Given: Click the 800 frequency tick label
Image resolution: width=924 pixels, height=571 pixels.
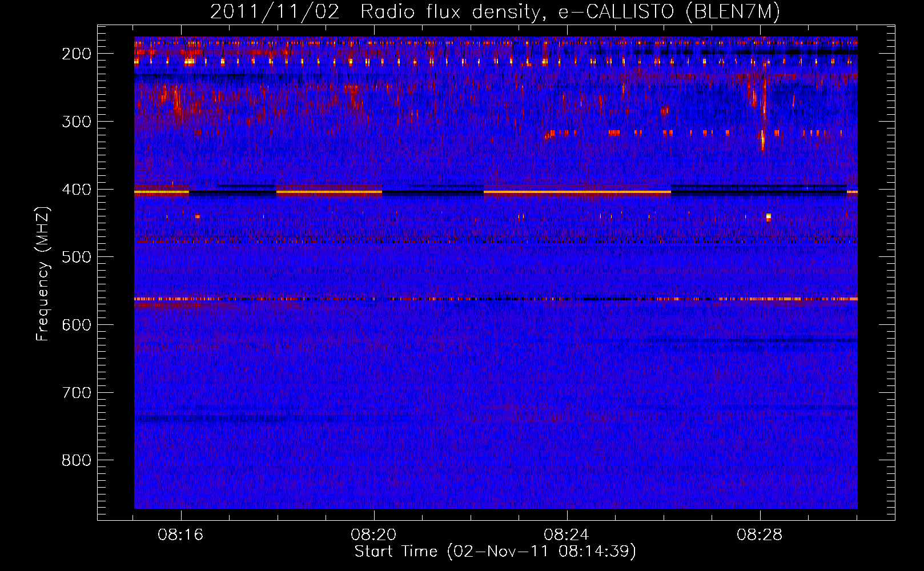Looking at the screenshot, I should coord(77,460).
